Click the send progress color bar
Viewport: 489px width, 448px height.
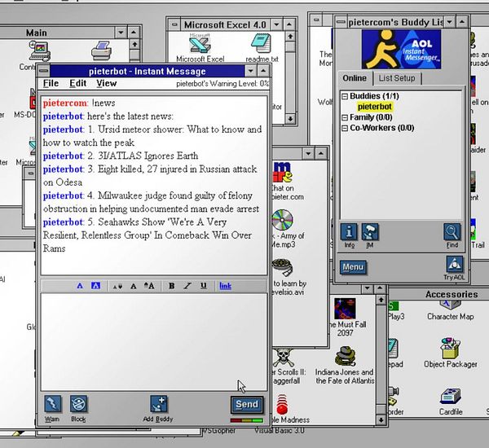[247, 420]
